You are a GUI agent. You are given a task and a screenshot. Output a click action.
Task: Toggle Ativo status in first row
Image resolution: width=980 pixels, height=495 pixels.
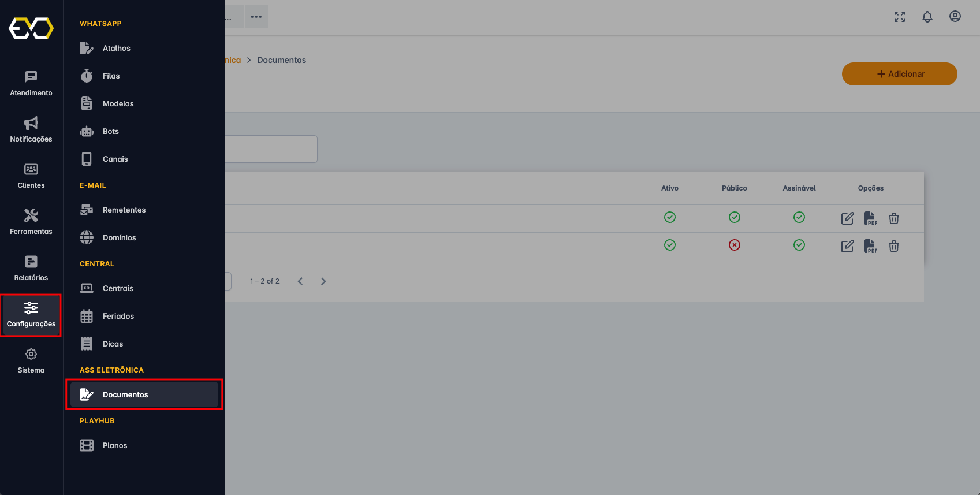click(x=670, y=217)
